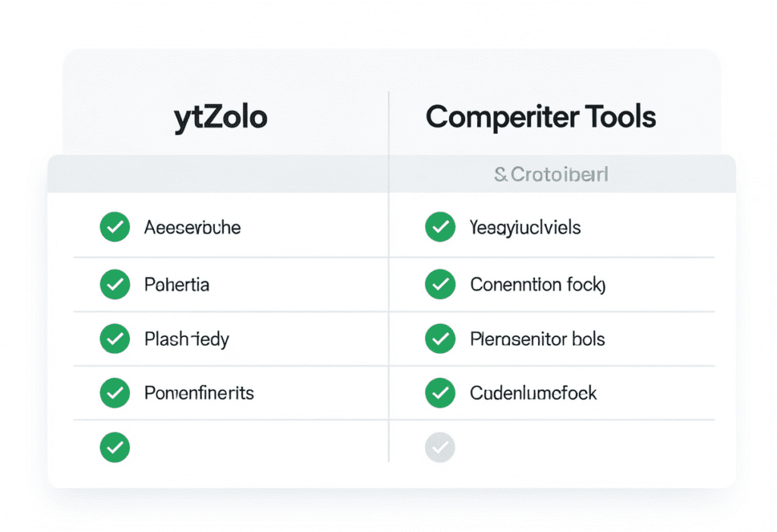Click the Pohertia feature text

click(177, 285)
